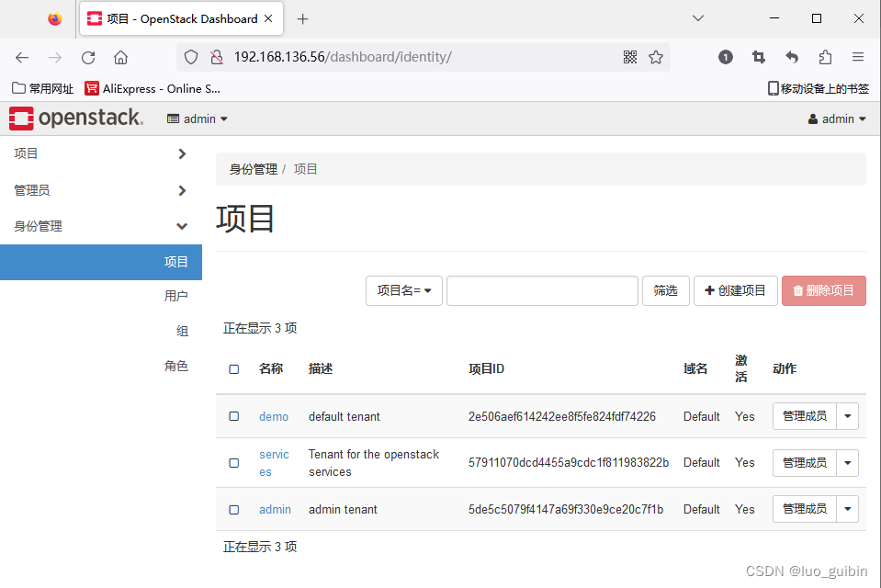Open the admin user menu at top right
Image resolution: width=881 pixels, height=588 pixels.
point(835,118)
